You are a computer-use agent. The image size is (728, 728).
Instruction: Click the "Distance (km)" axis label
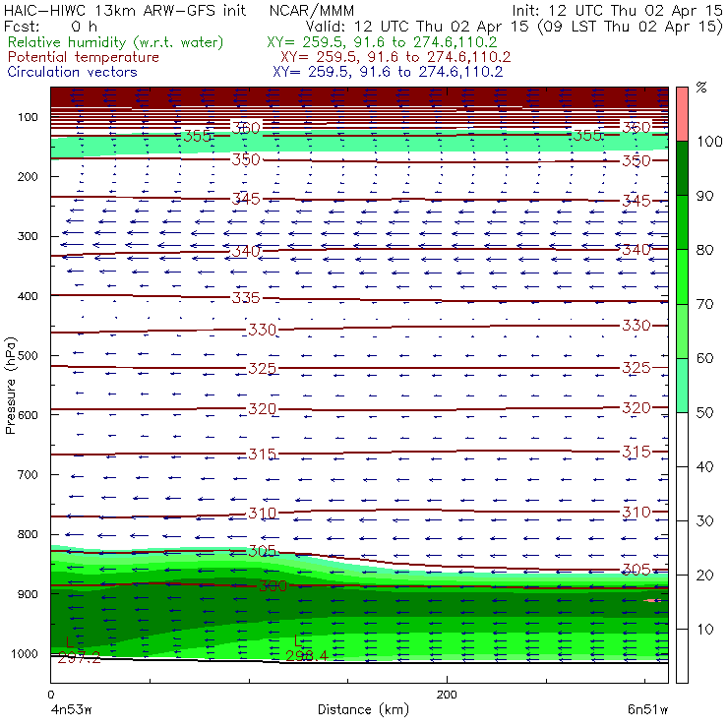point(363,710)
